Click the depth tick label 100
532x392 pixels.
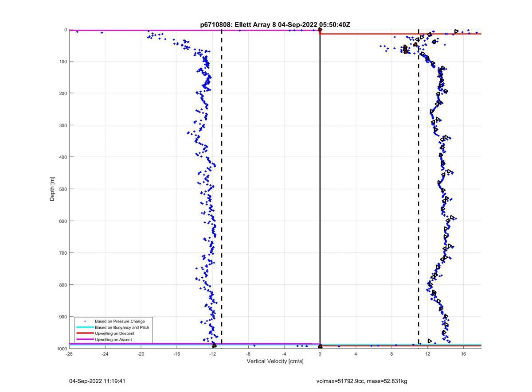[63, 62]
